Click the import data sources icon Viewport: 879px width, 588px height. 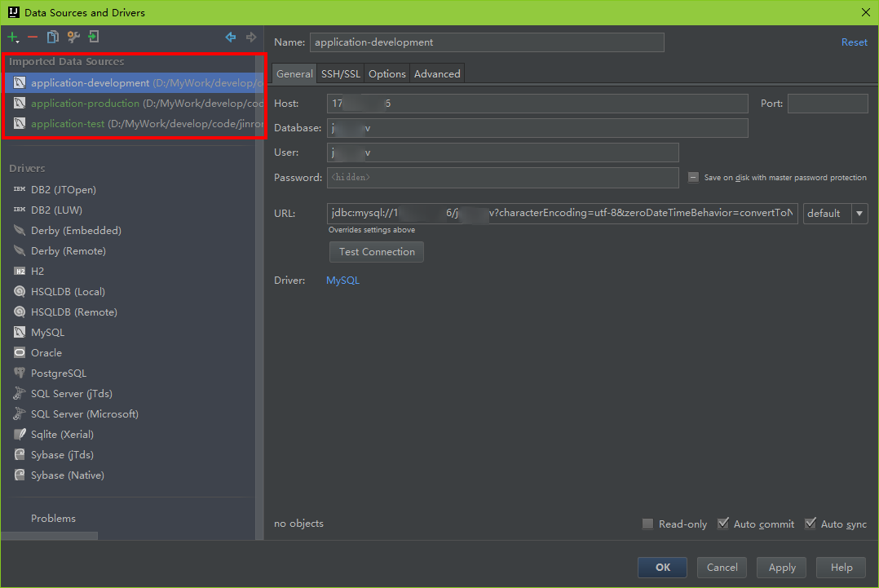(x=94, y=37)
